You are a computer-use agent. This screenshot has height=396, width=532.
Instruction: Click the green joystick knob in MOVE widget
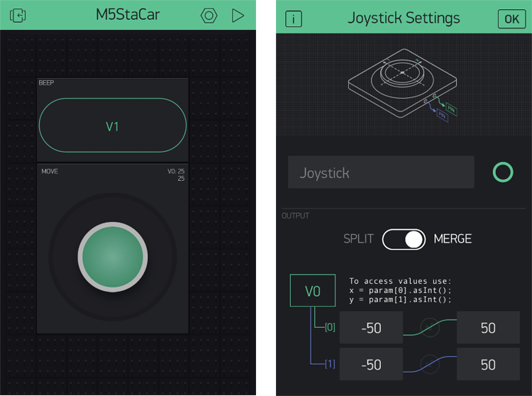[113, 257]
